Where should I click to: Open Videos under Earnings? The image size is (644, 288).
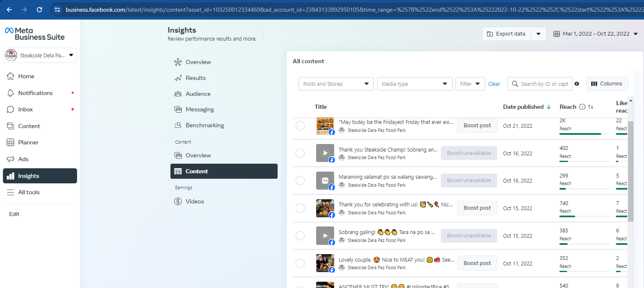click(224, 201)
